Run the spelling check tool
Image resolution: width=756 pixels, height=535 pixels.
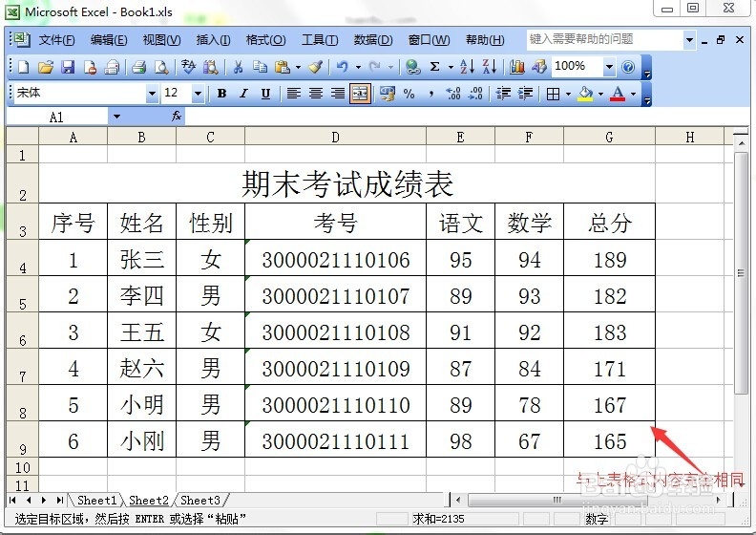point(188,67)
